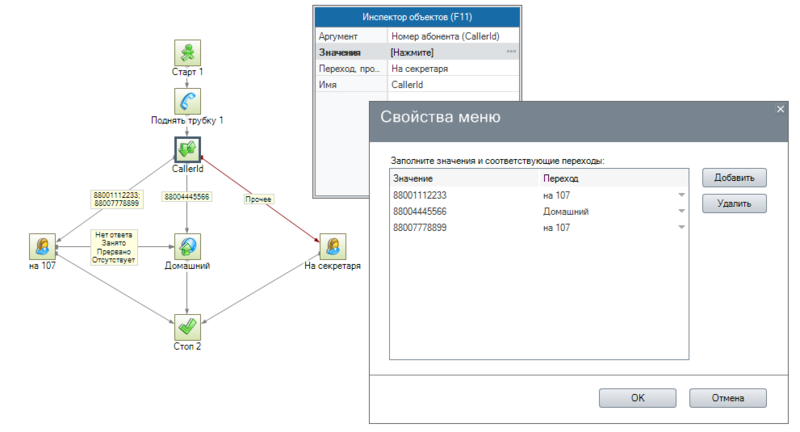The width and height of the screenshot is (800, 432).
Task: Click the ellipsis button in Значения row
Action: click(x=512, y=51)
